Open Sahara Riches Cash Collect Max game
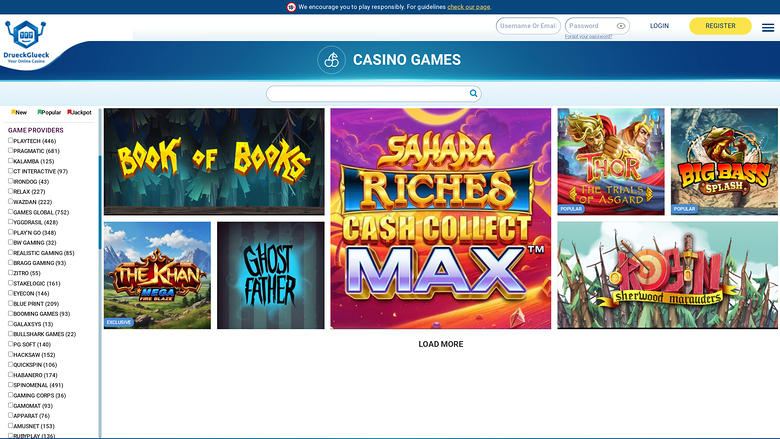The image size is (780, 439). pos(441,218)
